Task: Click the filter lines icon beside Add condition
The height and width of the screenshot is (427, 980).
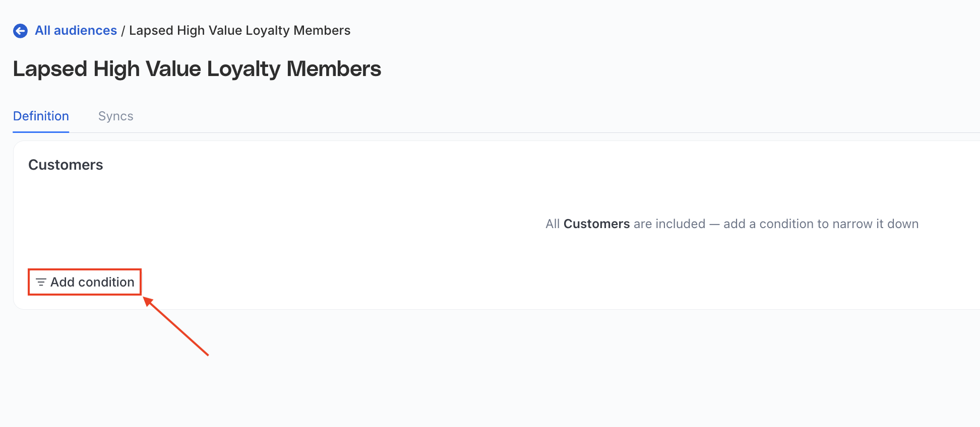Action: 41,282
